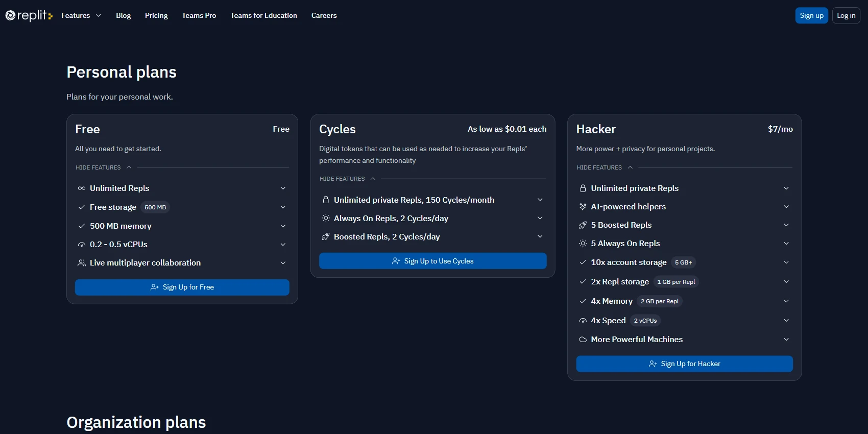
Task: Click the checkmark icon beside 2x Repl storage
Action: tap(583, 282)
